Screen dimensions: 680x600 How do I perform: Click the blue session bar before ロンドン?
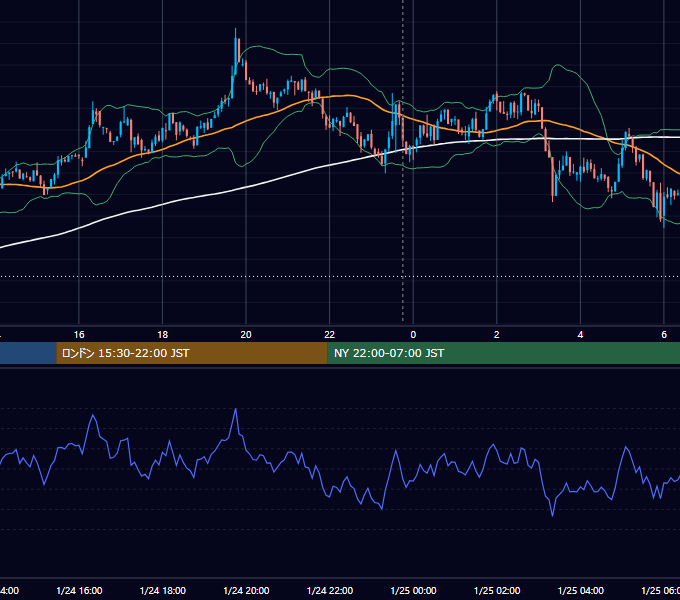pyautogui.click(x=28, y=353)
